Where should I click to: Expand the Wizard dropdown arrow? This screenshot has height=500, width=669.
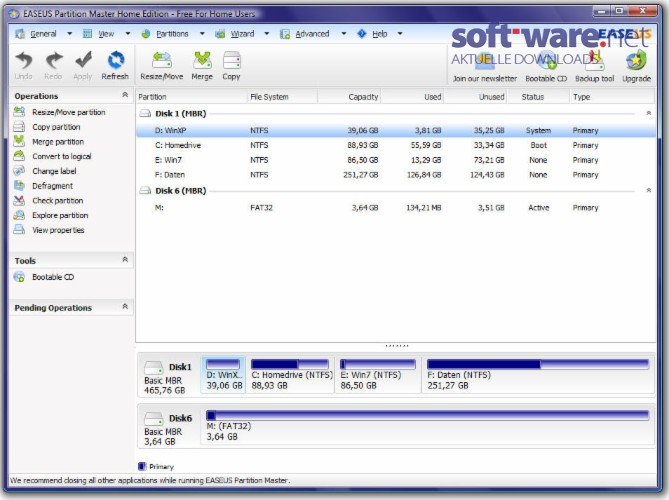tap(267, 34)
